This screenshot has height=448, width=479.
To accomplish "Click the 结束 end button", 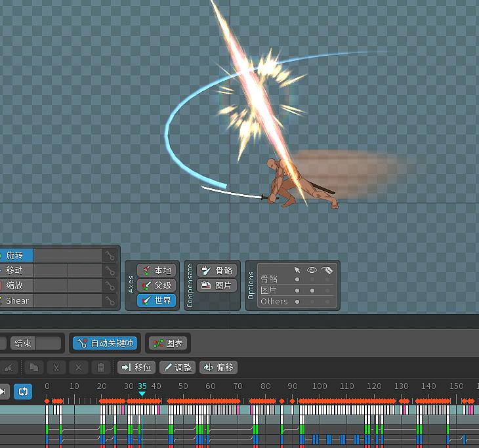I will pos(23,343).
